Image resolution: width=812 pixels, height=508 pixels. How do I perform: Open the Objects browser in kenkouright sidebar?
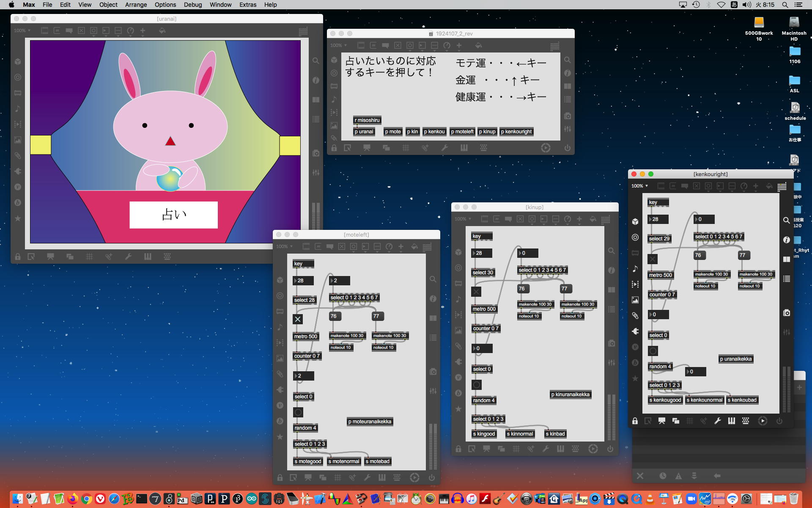635,221
